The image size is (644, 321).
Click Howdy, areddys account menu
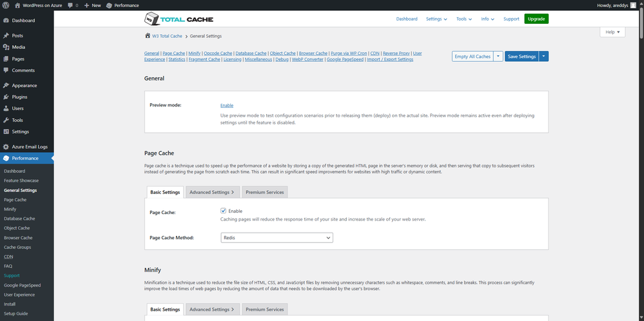pyautogui.click(x=618, y=5)
